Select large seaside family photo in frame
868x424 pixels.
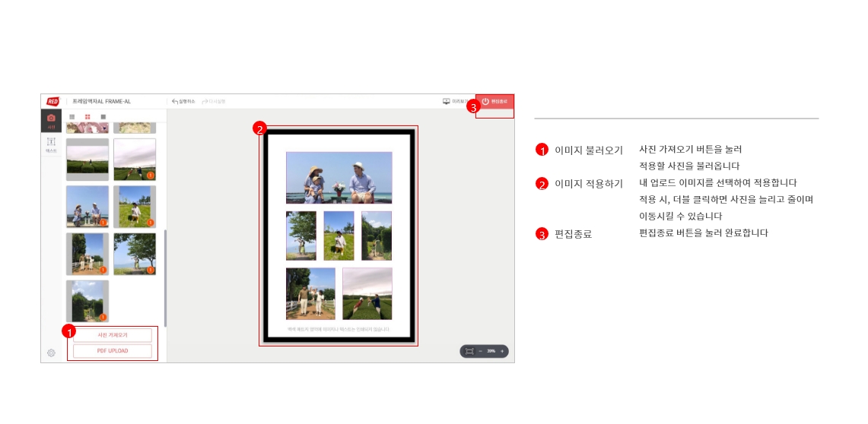[x=339, y=178]
